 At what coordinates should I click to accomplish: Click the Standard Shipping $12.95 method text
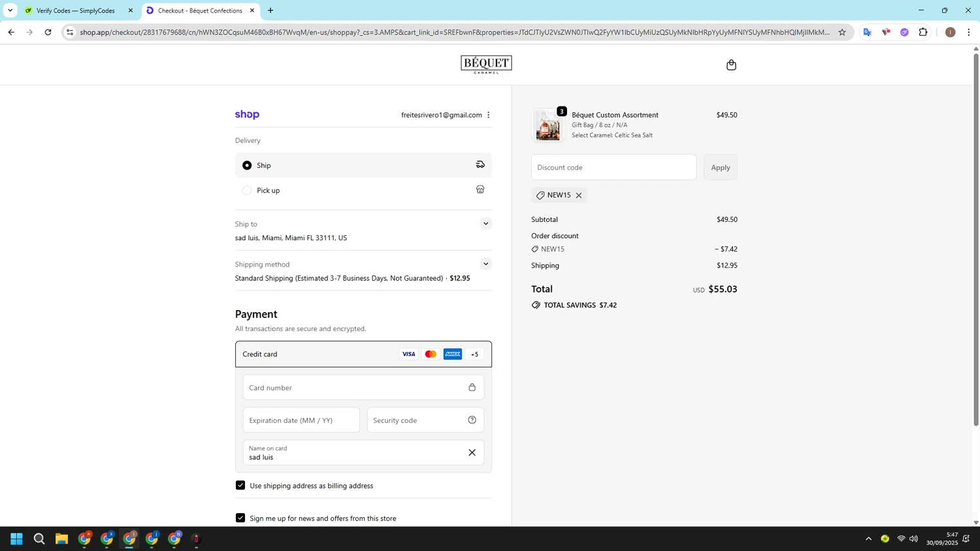(352, 278)
